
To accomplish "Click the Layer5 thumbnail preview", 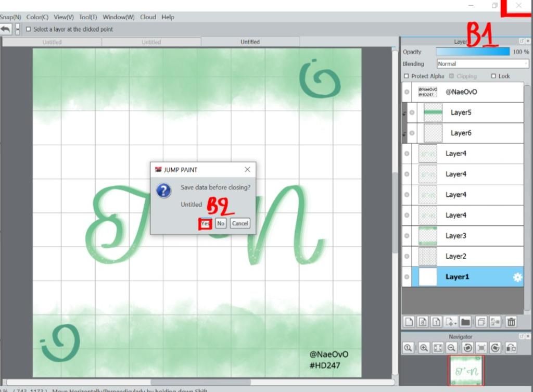I will click(x=433, y=112).
